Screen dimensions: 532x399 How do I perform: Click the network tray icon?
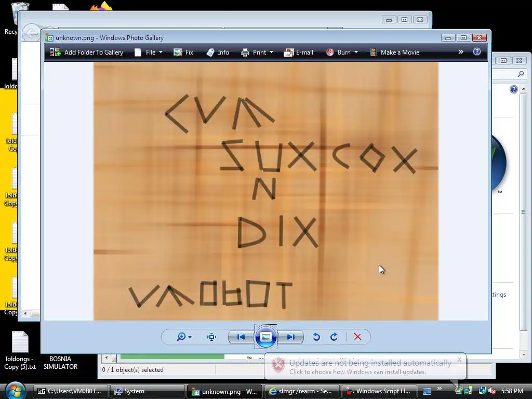click(482, 391)
